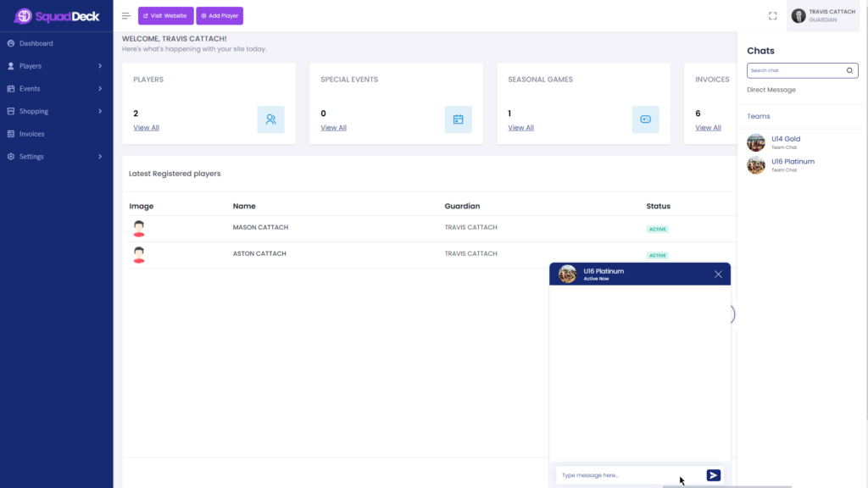The width and height of the screenshot is (868, 488).
Task: Click the fullscreen expand icon in the header
Action: [772, 14]
